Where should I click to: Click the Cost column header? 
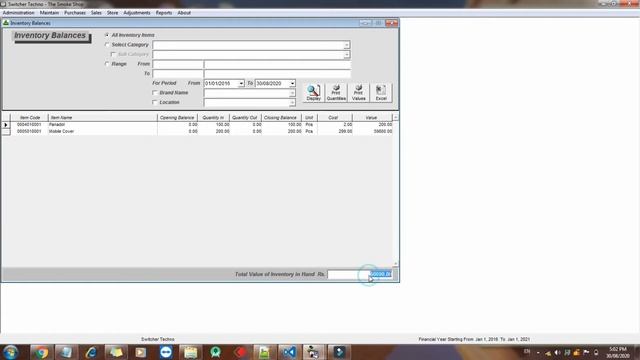click(334, 118)
